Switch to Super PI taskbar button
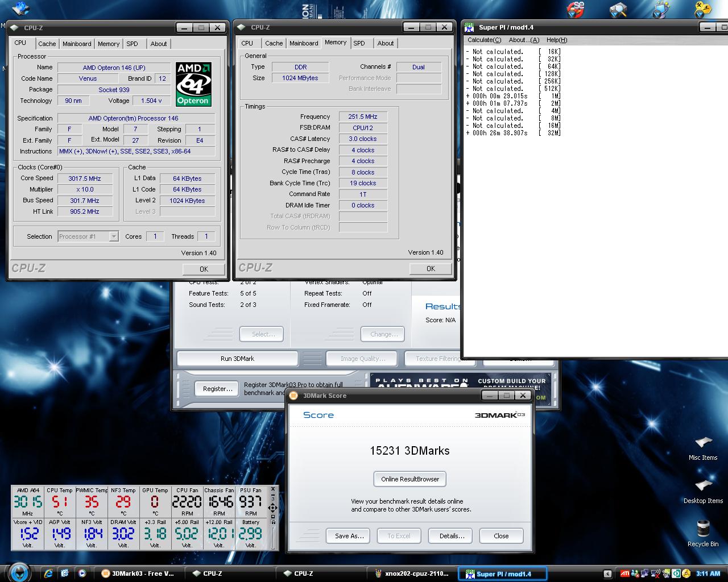Image resolution: width=728 pixels, height=582 pixels. coord(503,573)
